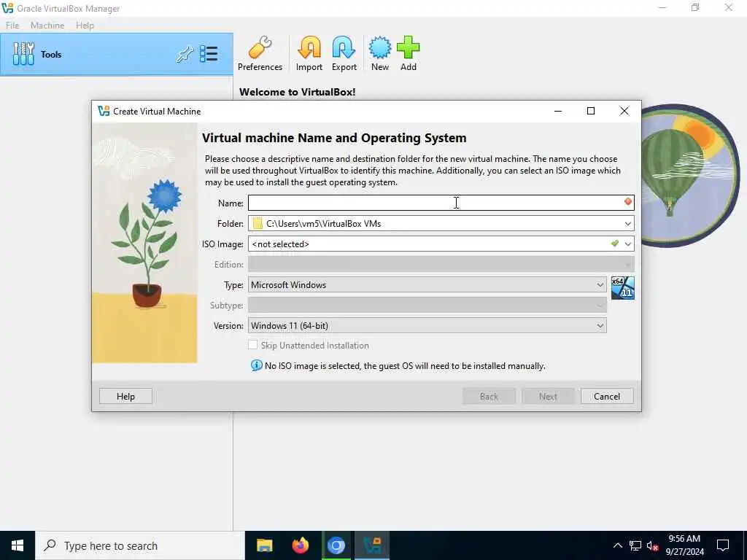747x560 pixels.
Task: Click the folder icon in Folder field
Action: pos(258,223)
